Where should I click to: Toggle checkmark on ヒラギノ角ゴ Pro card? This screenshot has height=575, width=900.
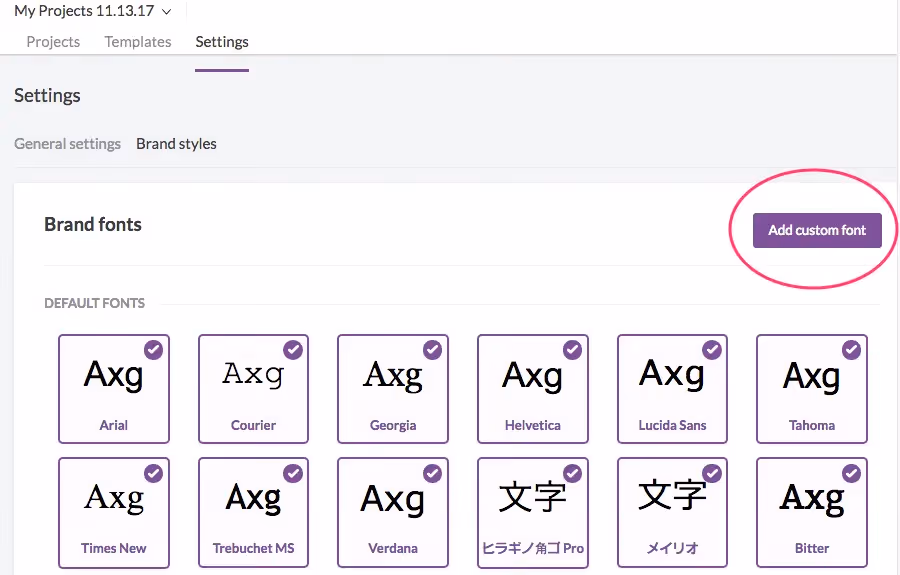point(572,473)
